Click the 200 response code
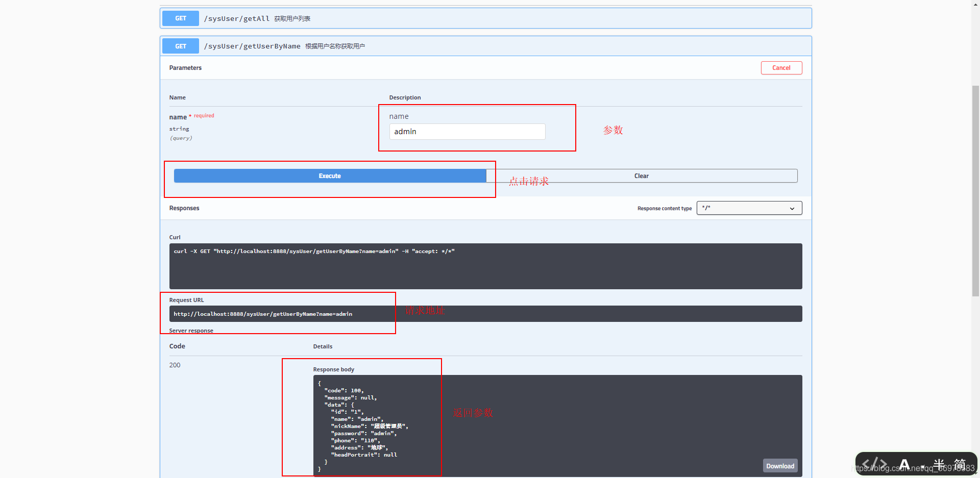Screen dimensions: 980x478 (x=175, y=365)
